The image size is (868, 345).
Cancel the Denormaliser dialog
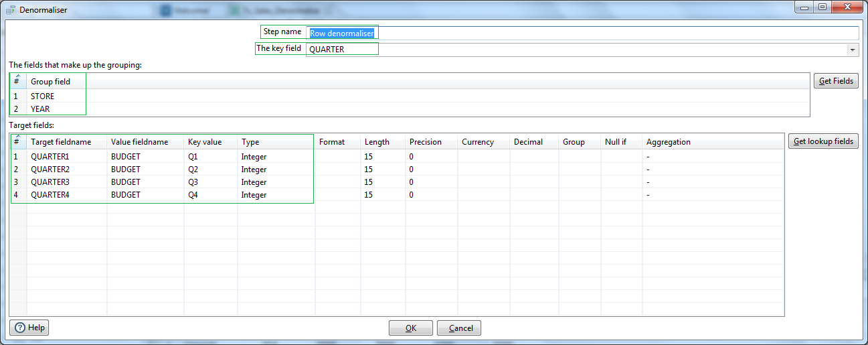[x=459, y=328]
